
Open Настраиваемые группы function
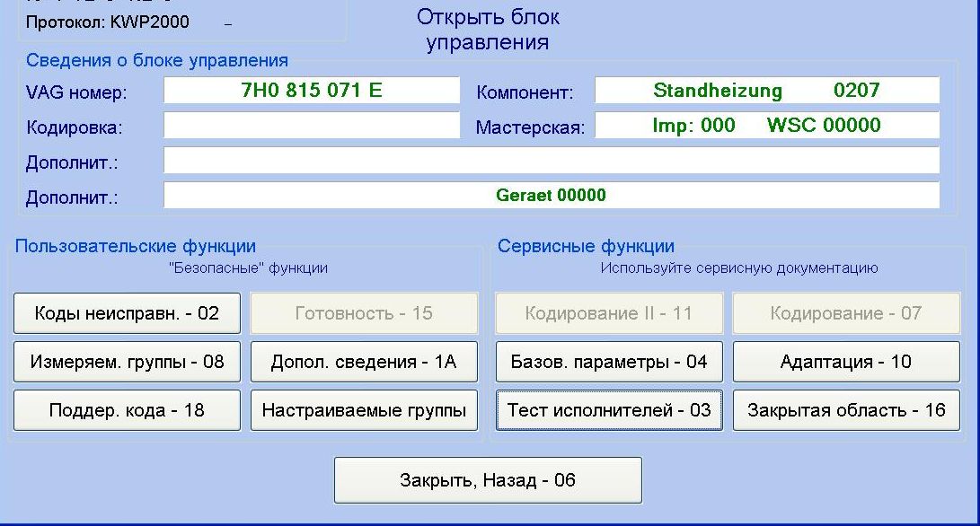(363, 410)
